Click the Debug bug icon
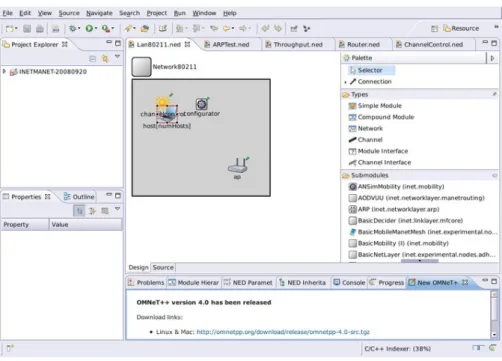The width and height of the screenshot is (502, 361). pos(72,29)
